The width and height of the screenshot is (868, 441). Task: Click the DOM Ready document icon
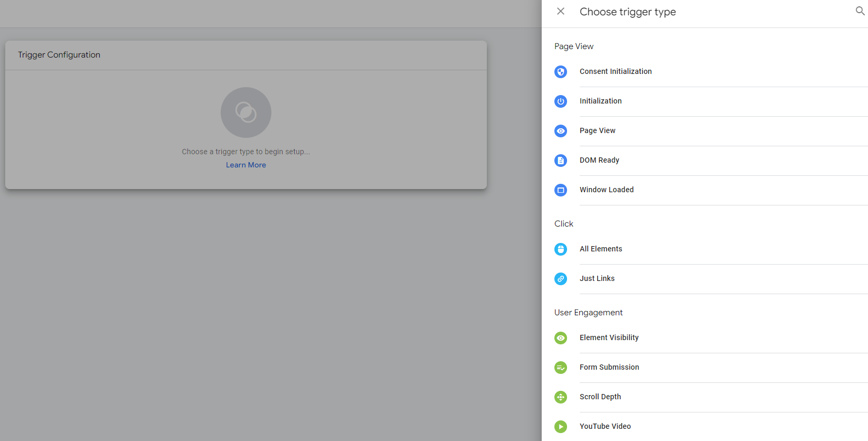tap(561, 161)
